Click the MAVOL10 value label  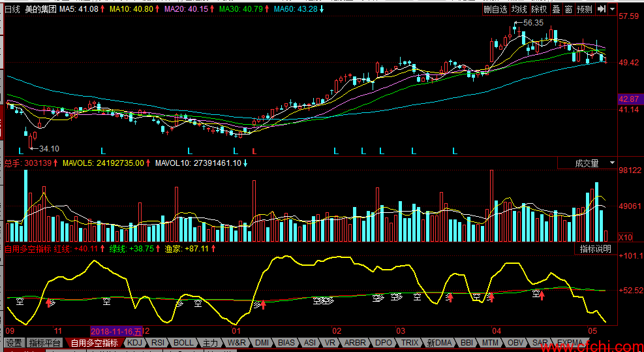198,163
